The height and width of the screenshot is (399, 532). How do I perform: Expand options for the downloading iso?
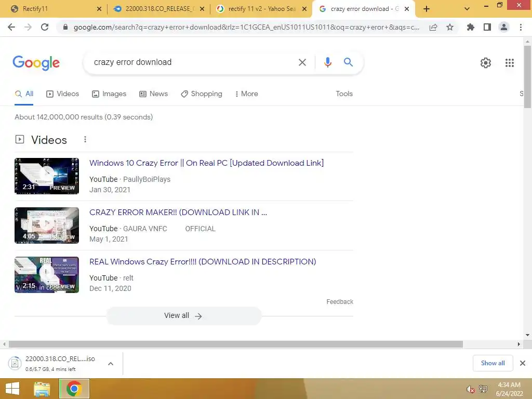pos(110,364)
